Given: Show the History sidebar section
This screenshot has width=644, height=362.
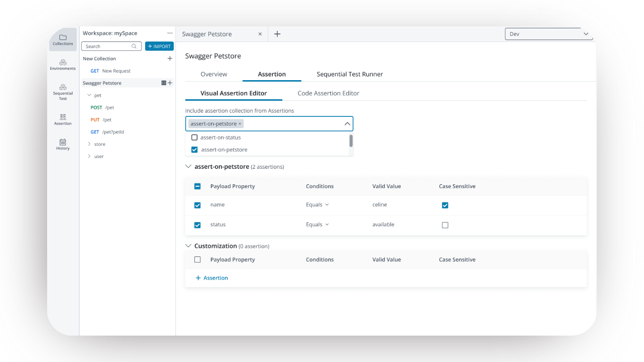Looking at the screenshot, I should [63, 144].
